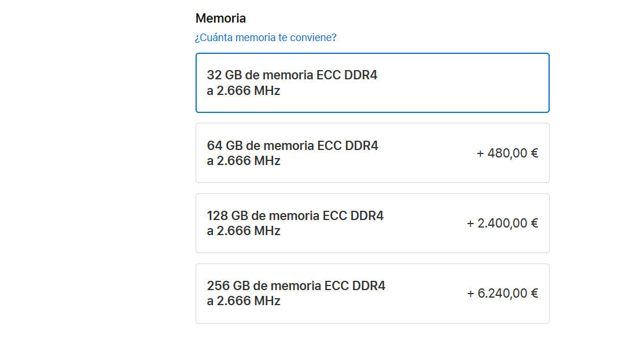
Task: Choose the most expensive memory upgrade card
Action: (x=373, y=293)
